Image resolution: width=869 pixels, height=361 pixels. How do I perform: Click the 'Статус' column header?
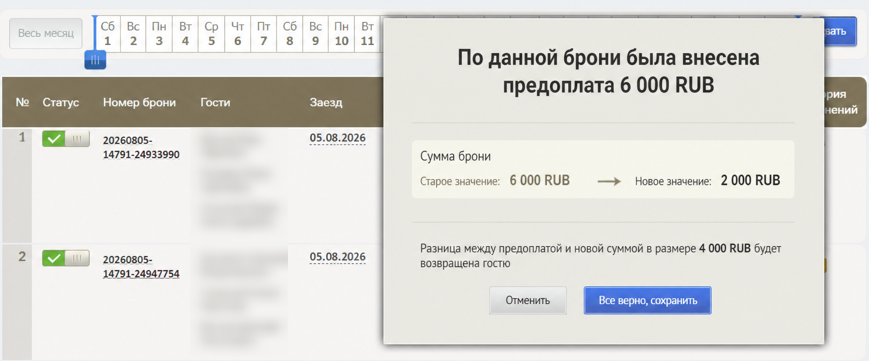tap(61, 103)
